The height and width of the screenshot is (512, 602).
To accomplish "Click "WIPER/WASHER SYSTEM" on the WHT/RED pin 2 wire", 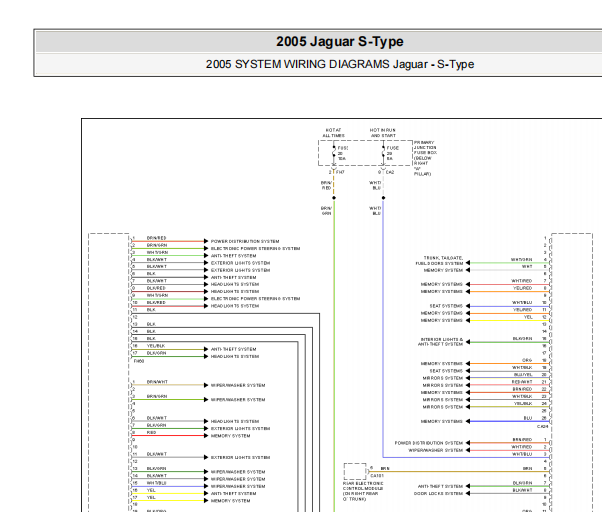I will 436,450.
